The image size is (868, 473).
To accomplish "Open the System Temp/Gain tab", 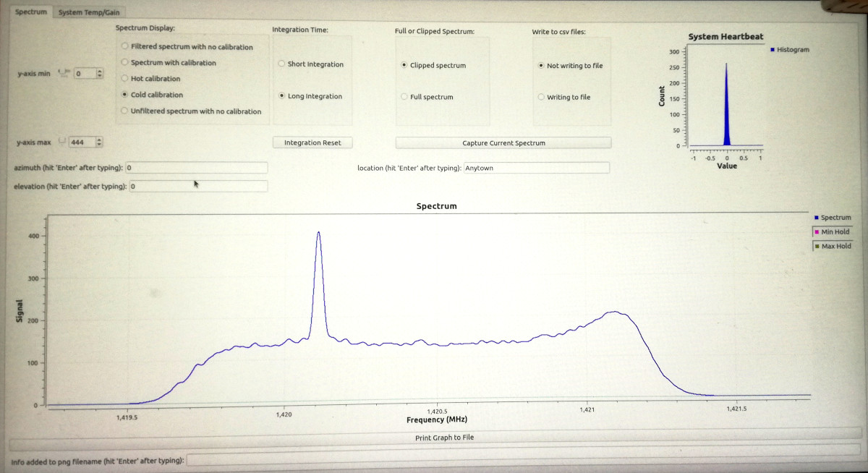I will pyautogui.click(x=89, y=12).
